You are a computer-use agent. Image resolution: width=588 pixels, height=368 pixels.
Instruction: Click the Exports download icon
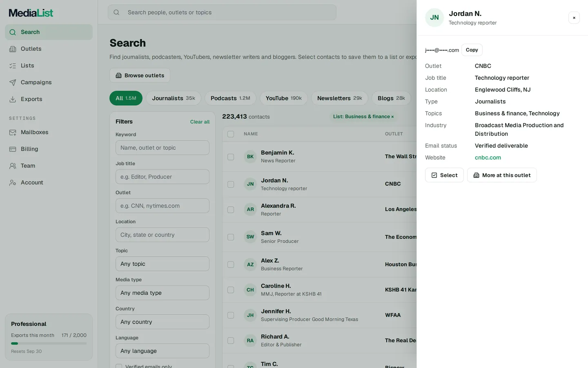[13, 99]
